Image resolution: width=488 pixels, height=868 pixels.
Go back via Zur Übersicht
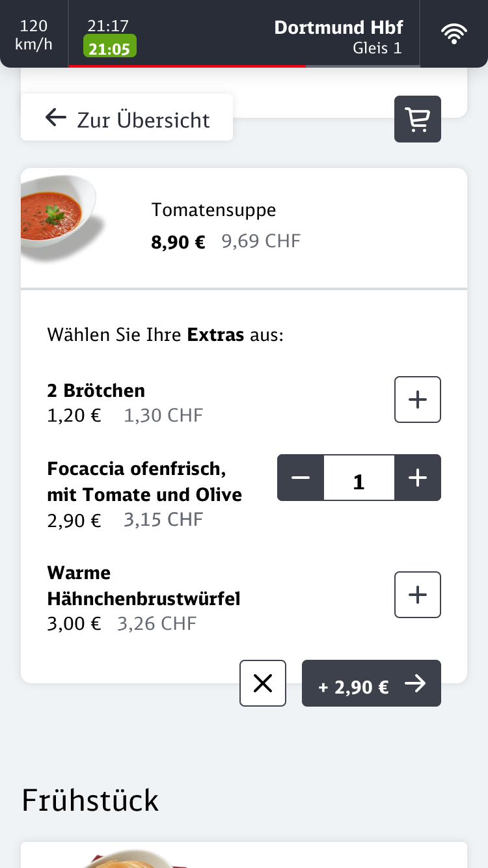(127, 118)
